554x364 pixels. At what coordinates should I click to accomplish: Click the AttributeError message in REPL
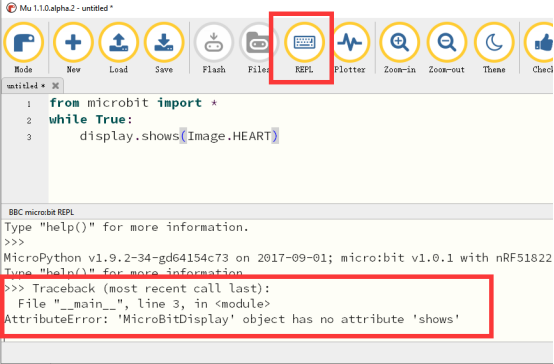point(232,319)
